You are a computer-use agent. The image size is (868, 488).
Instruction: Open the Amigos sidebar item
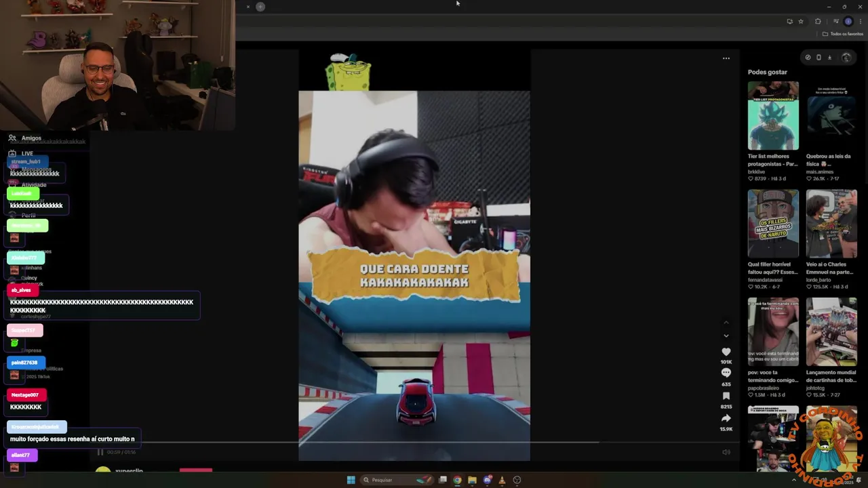pyautogui.click(x=24, y=138)
